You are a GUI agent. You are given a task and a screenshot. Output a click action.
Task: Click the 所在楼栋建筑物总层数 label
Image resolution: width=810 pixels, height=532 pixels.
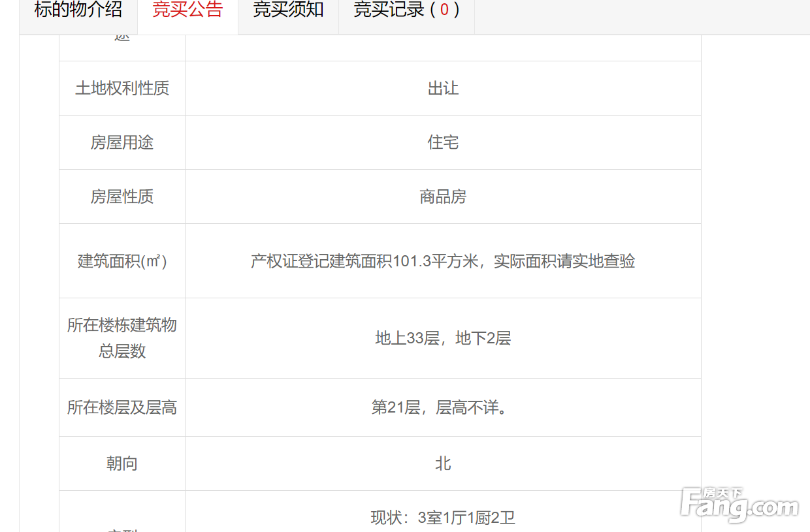pyautogui.click(x=122, y=338)
